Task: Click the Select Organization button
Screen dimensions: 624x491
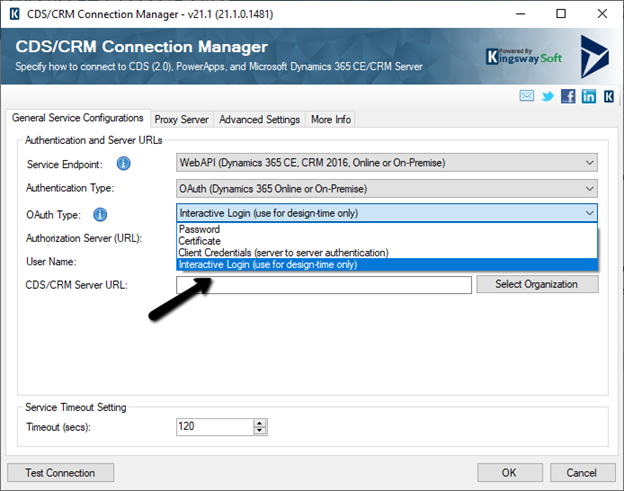Action: 536,284
